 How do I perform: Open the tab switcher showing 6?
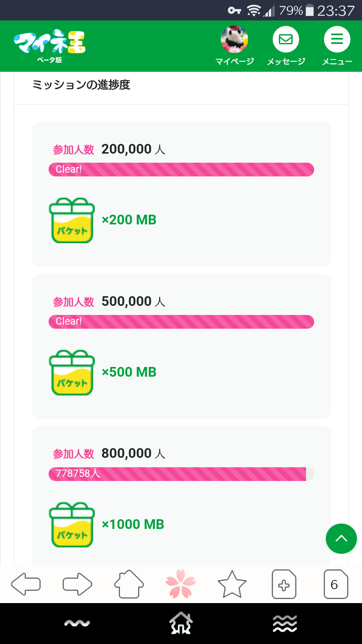[x=336, y=584]
